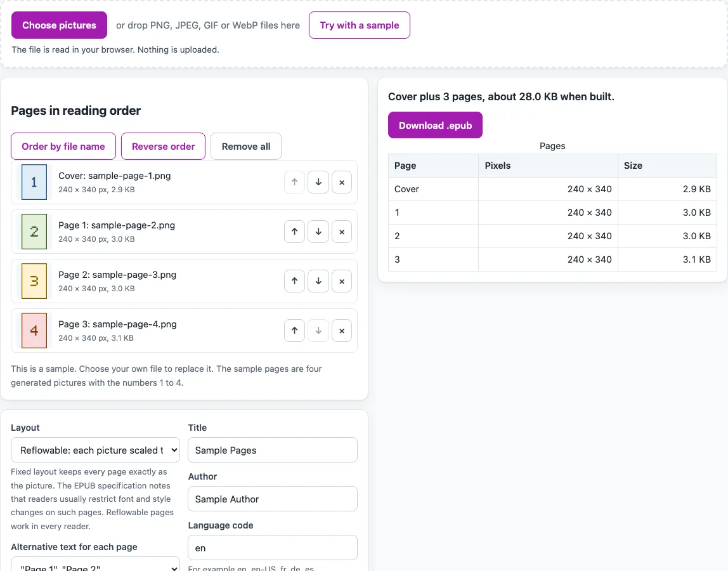Viewport: 728px width, 571px height.
Task: Try with a sample
Action: click(x=360, y=25)
